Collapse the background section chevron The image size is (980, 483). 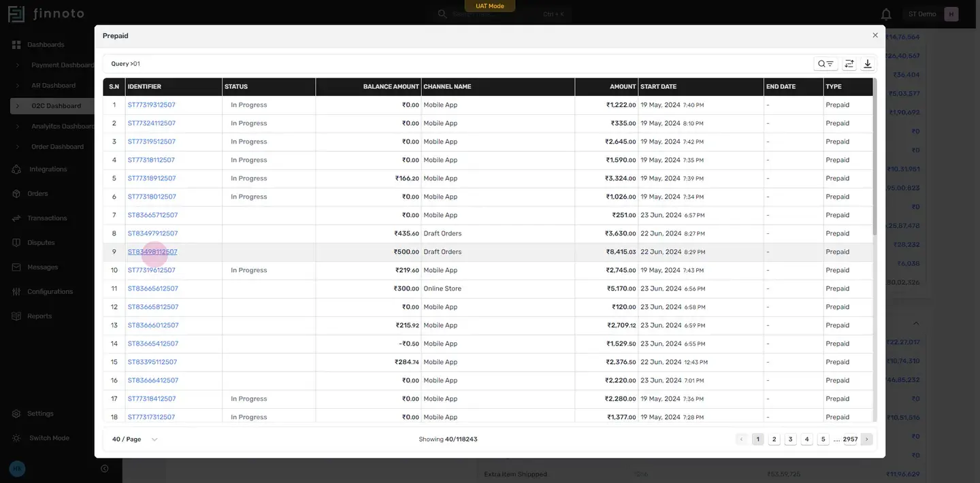click(x=915, y=324)
